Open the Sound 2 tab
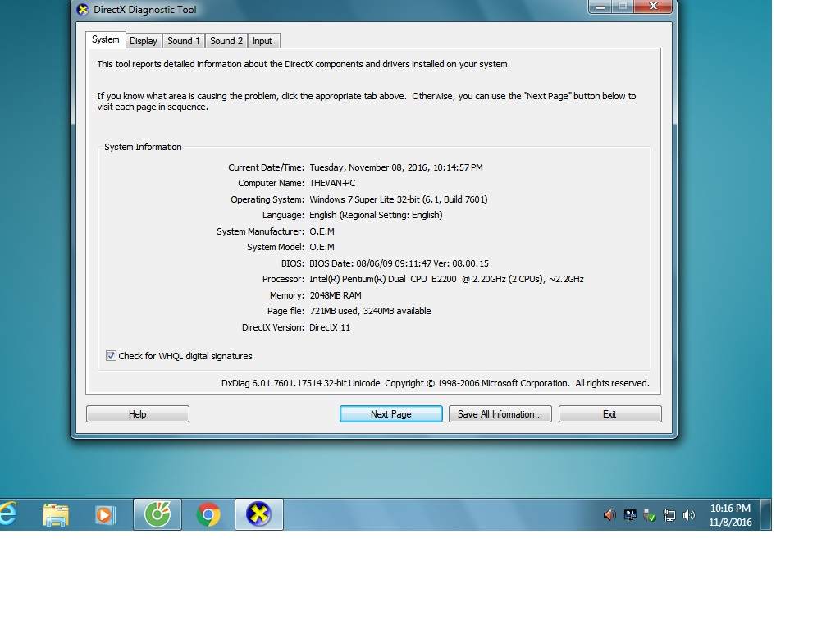The image size is (840, 630). tap(226, 41)
